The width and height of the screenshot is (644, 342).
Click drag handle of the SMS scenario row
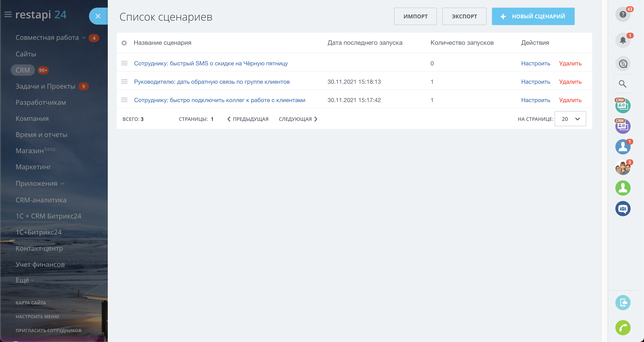click(x=124, y=63)
